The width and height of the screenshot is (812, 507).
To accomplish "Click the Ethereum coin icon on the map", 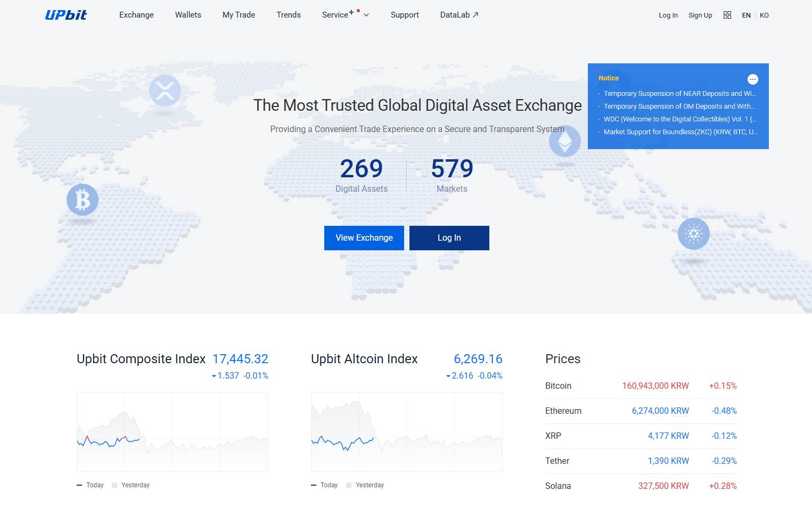I will [x=564, y=141].
